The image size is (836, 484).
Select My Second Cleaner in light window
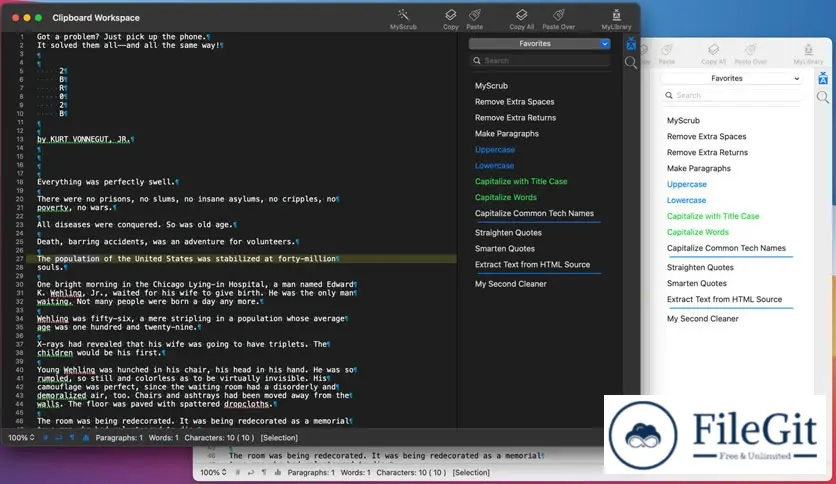[703, 319]
